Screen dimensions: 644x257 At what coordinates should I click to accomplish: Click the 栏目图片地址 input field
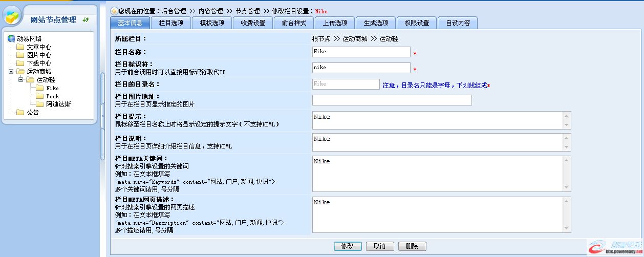point(392,100)
